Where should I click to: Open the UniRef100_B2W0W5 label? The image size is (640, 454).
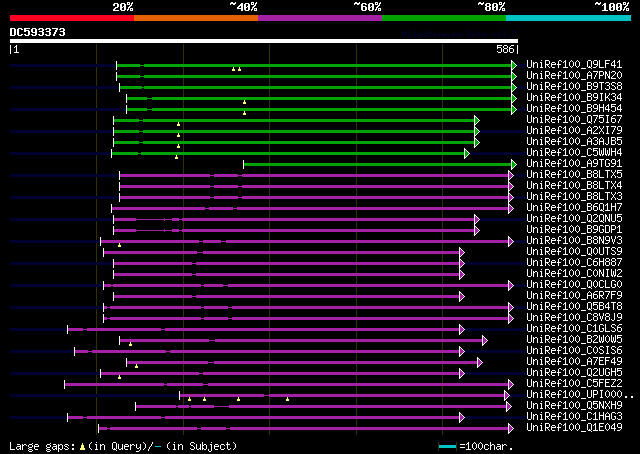coord(574,340)
